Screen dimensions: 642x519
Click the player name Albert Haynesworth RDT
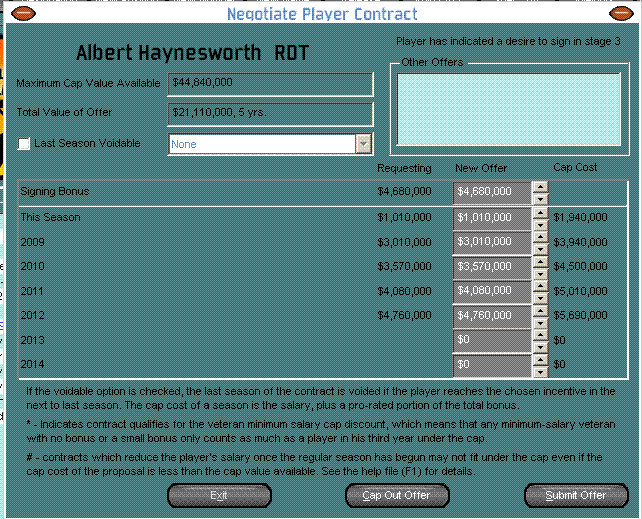[x=192, y=53]
